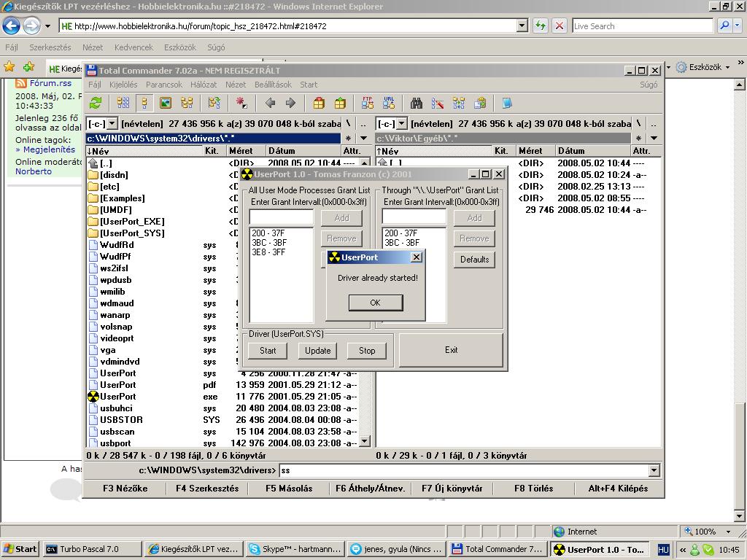Click OK in the UserPort message box
747x560 pixels.
coord(376,303)
